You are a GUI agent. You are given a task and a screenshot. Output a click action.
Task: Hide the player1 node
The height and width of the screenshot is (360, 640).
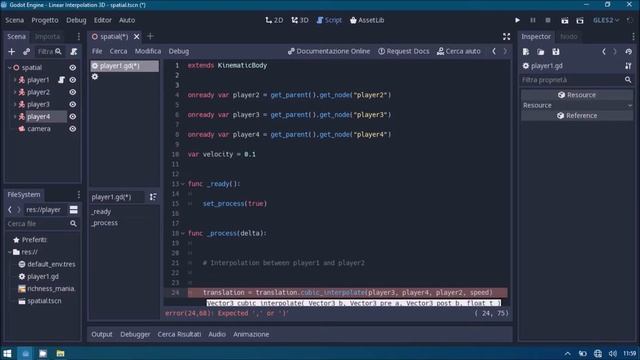(73, 80)
